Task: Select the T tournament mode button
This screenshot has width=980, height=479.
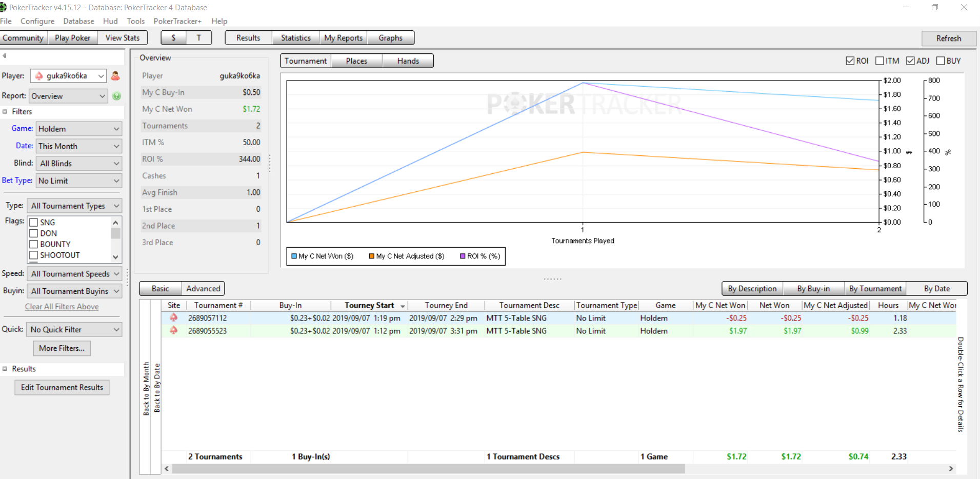Action: [199, 38]
